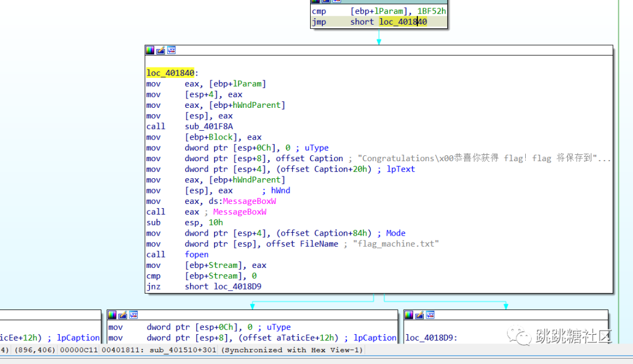
Task: Click the group-nodes icon in the aTaticEe block header
Action: (134, 315)
